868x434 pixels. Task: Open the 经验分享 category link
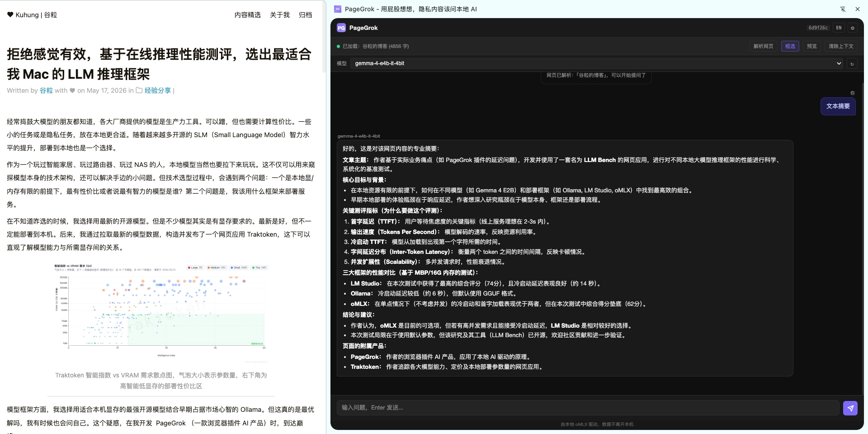pyautogui.click(x=158, y=91)
